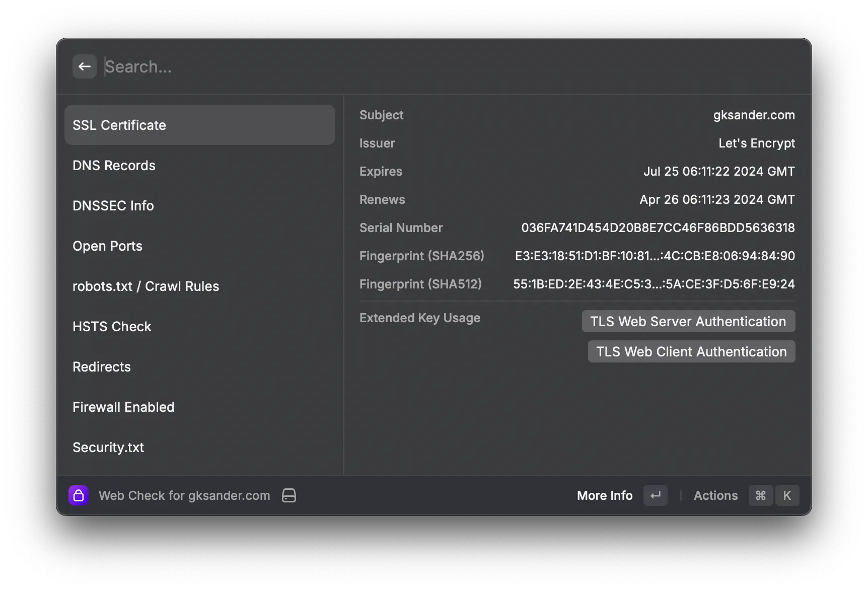Click the Subject label
Viewport: 868px width, 590px height.
(x=381, y=115)
